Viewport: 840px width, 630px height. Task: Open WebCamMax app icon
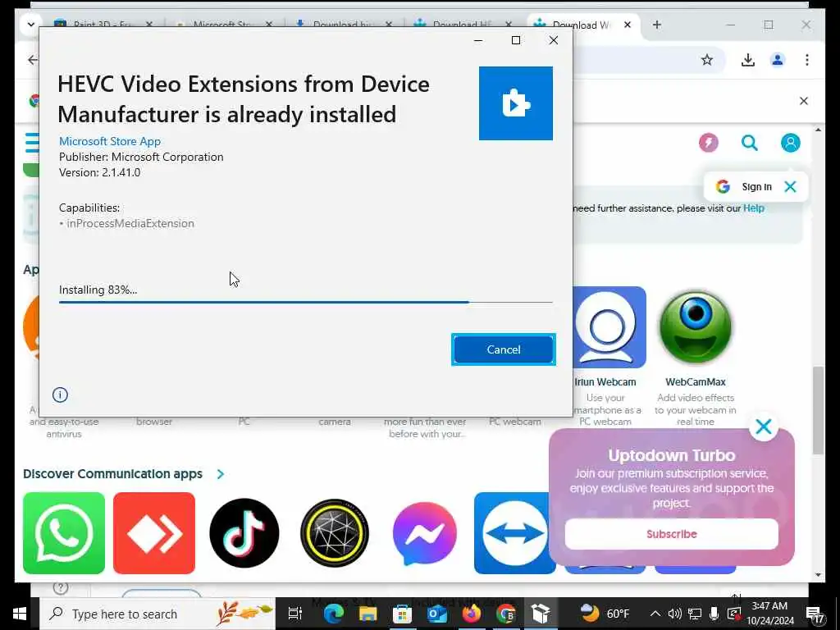[x=696, y=327]
